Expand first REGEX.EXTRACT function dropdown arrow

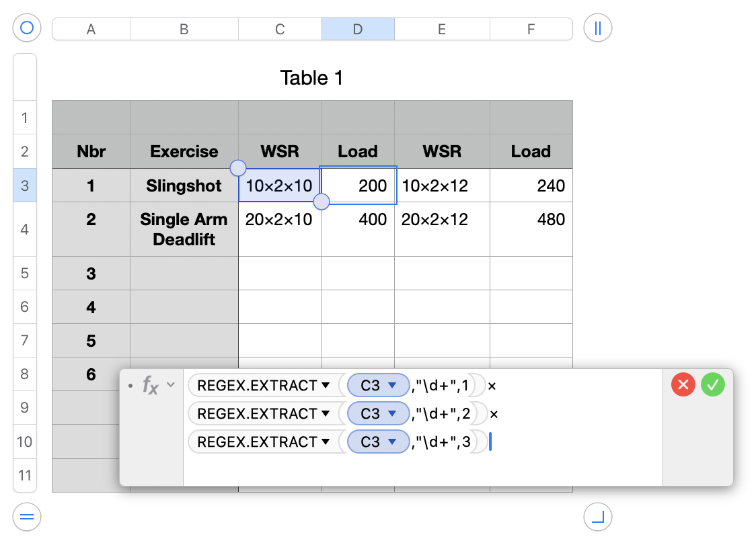326,386
